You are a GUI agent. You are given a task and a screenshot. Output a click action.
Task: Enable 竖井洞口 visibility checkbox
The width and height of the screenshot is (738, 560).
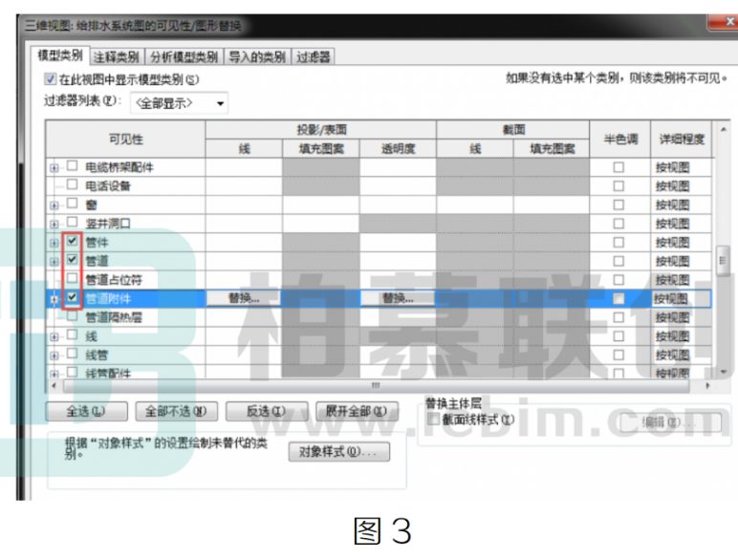pyautogui.click(x=72, y=222)
